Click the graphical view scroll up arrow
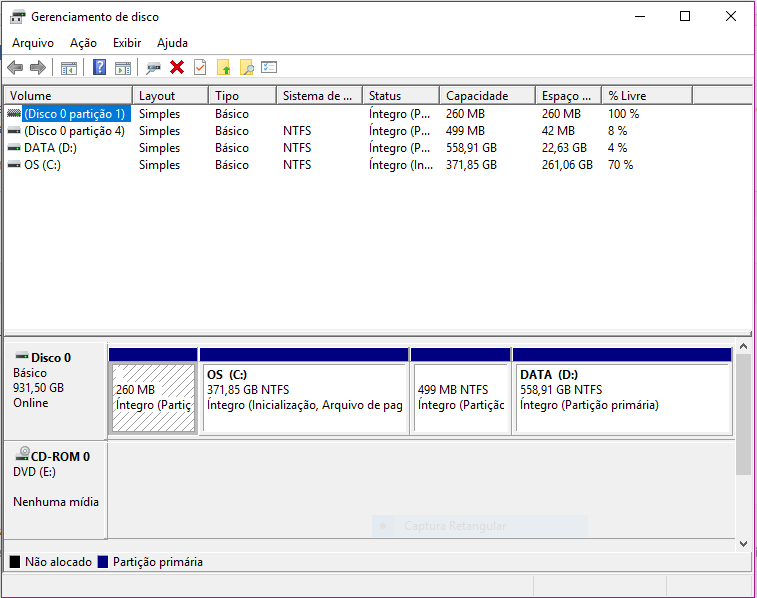Screen dimensions: 757x598 pyautogui.click(x=743, y=347)
